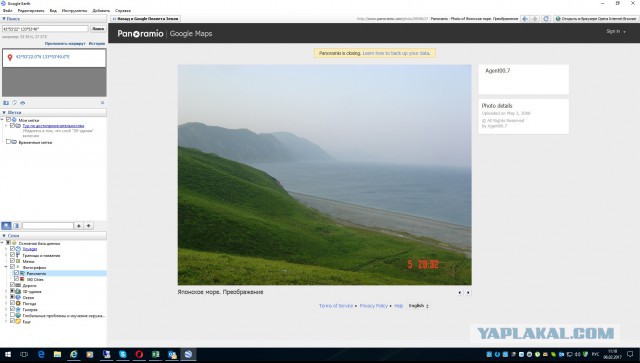
Task: Click the Океан layer icon
Action: coord(18,297)
